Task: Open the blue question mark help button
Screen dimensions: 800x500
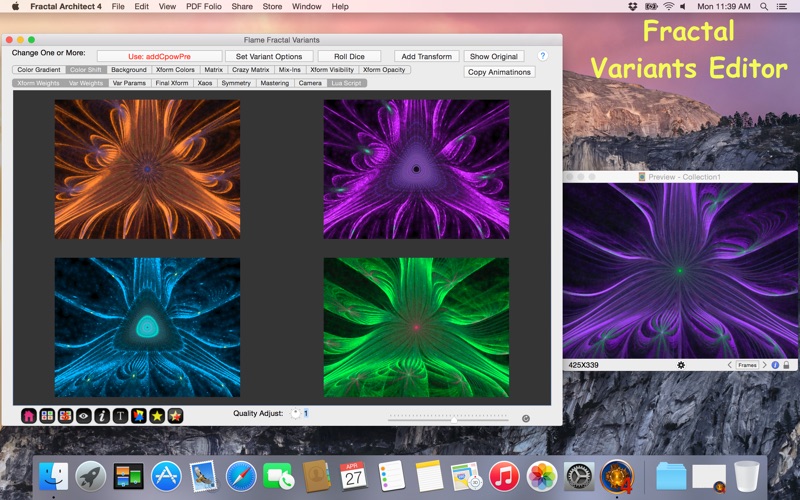Action: [x=543, y=56]
